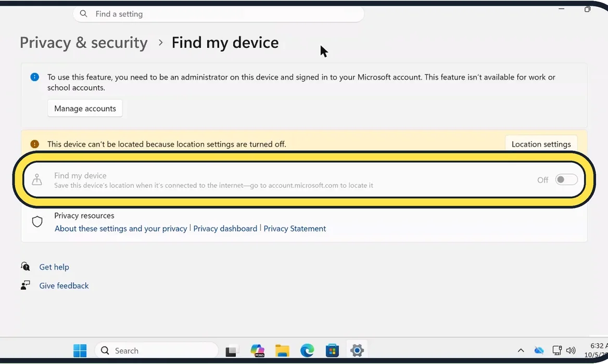Screen dimensions: 608x364
Task: Launch Microsoft Edge from the taskbar
Action: [307, 350]
